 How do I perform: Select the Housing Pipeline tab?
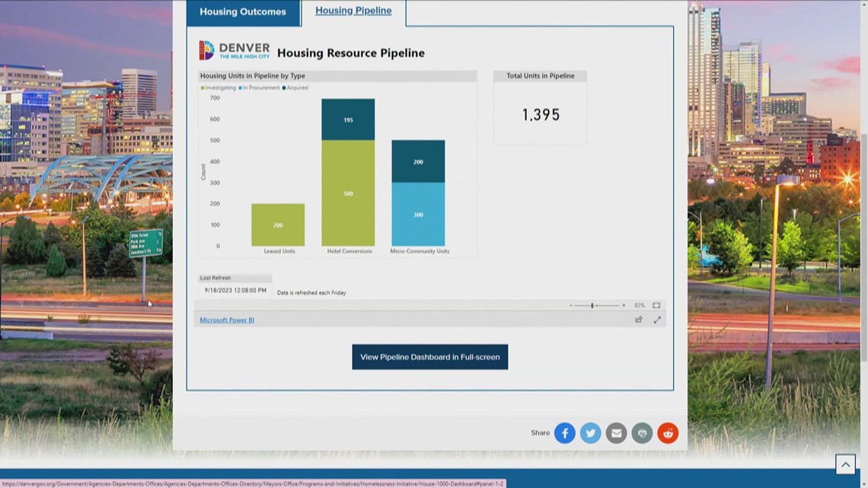coord(353,11)
